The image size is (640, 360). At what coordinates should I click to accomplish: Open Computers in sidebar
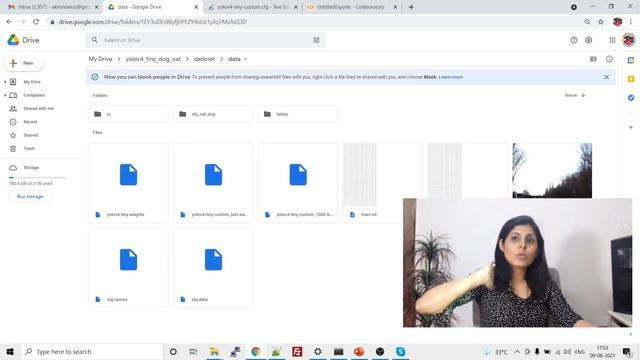point(34,96)
